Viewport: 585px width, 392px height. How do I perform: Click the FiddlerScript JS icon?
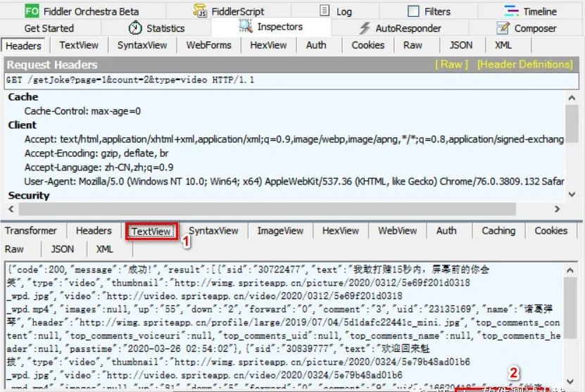pyautogui.click(x=201, y=11)
